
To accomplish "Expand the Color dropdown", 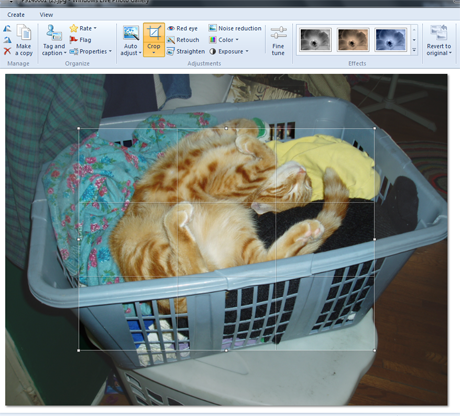I will tap(224, 40).
